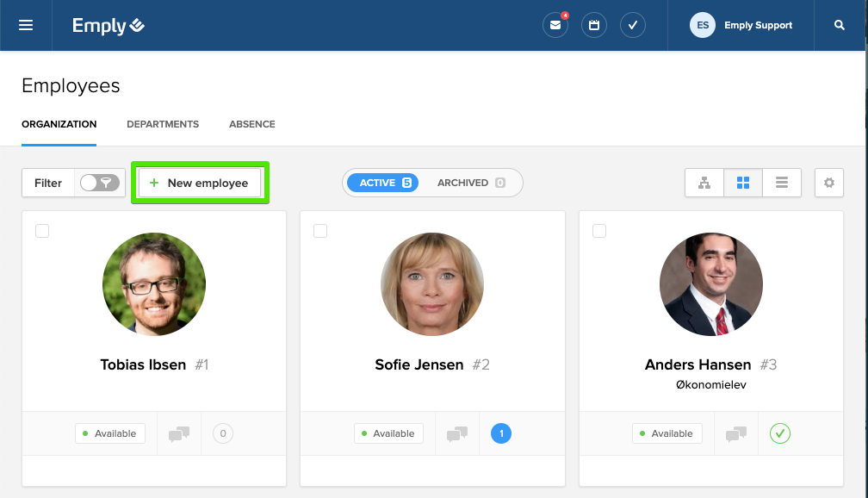Check the checkbox on Tobias Ibsen's card
This screenshot has height=498, width=868.
[42, 231]
